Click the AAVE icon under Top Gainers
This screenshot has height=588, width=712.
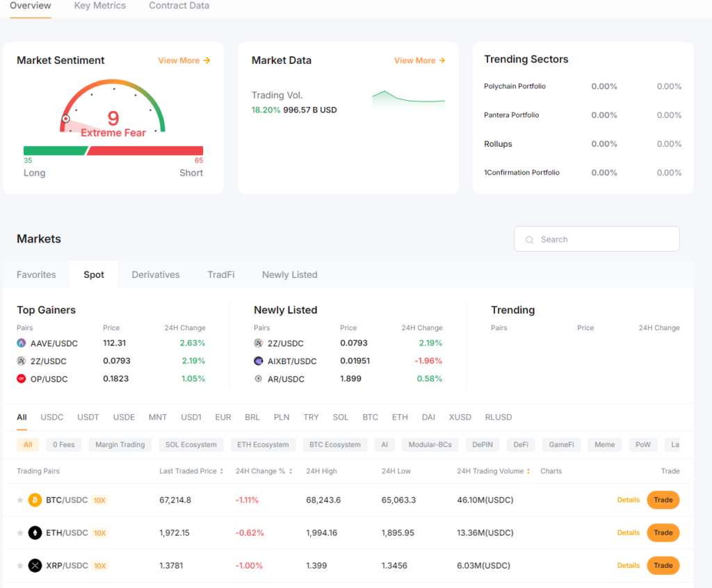[22, 343]
